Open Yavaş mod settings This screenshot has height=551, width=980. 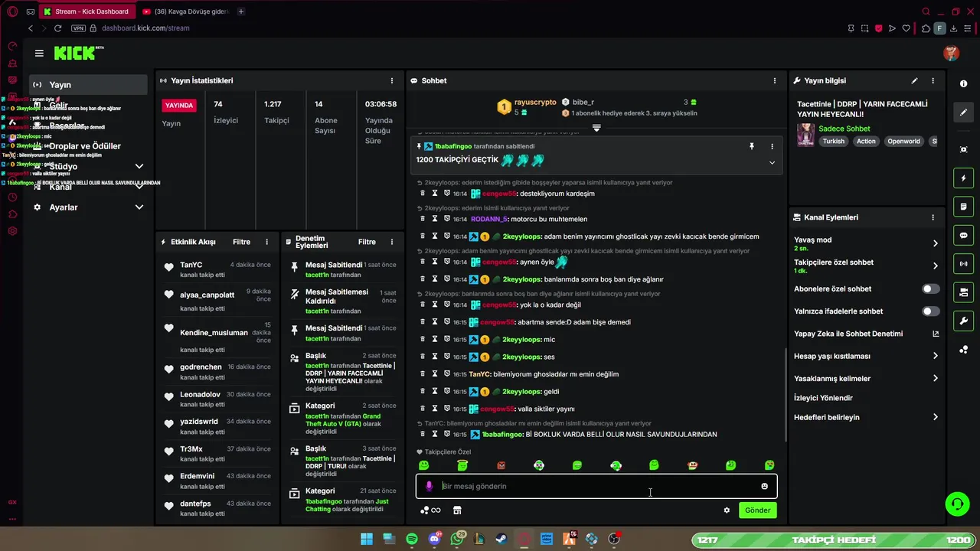867,243
